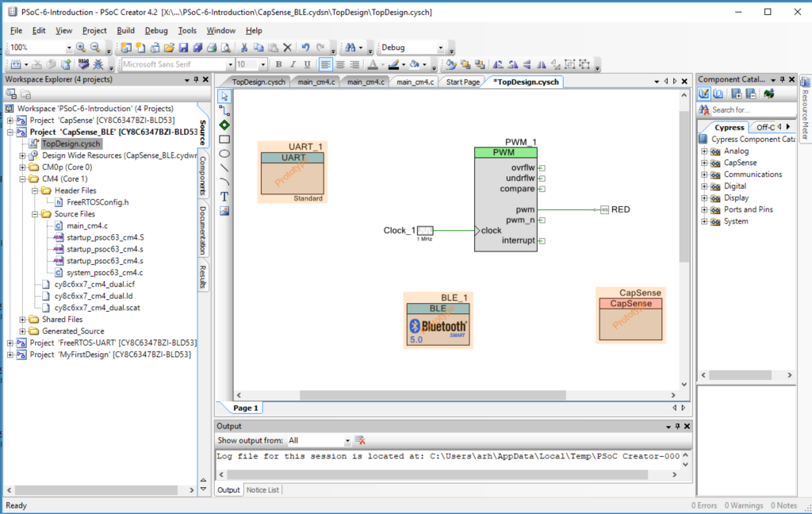
Task: Collapse the CM4 (Core 1) folder
Action: (22, 178)
